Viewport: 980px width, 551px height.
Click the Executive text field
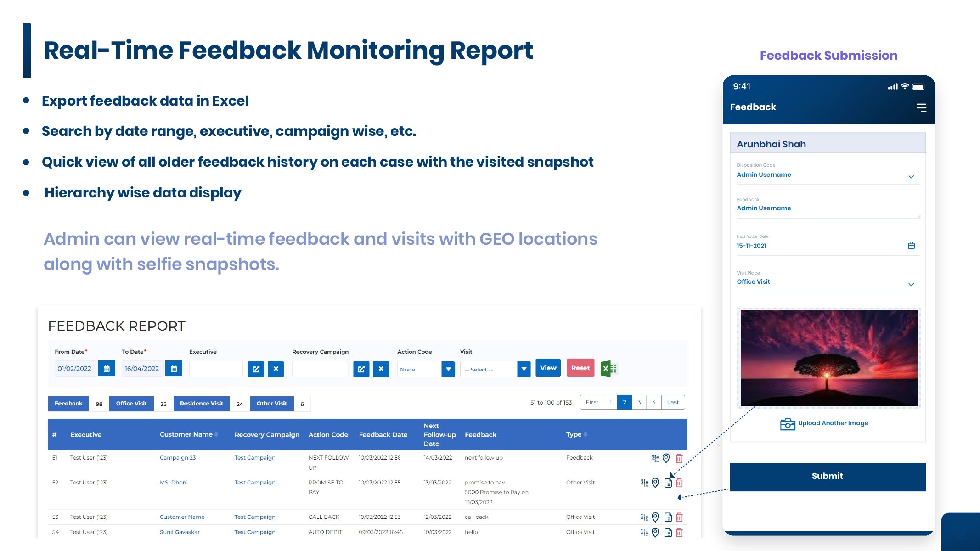point(216,369)
